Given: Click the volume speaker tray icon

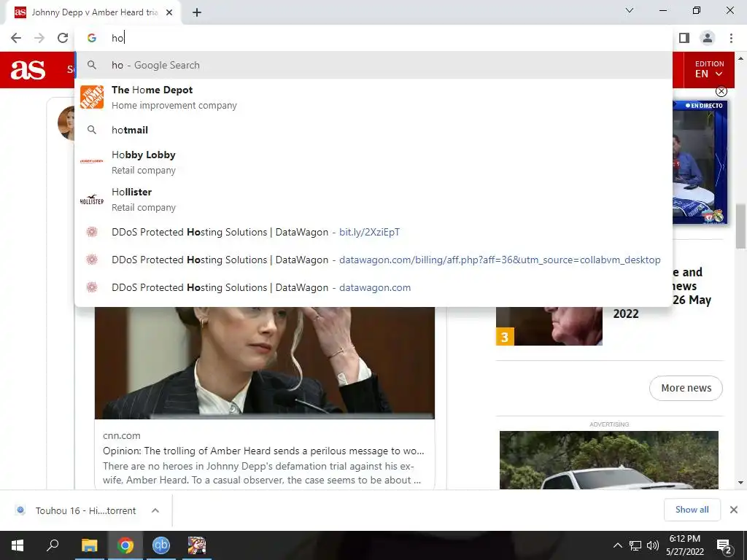Looking at the screenshot, I should (653, 545).
